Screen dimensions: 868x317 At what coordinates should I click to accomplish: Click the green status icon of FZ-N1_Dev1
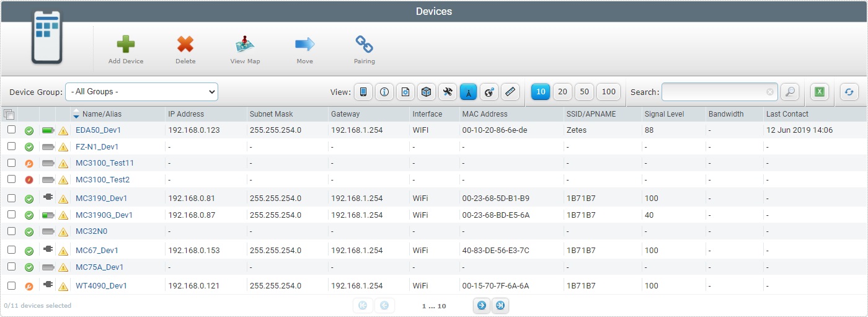29,147
